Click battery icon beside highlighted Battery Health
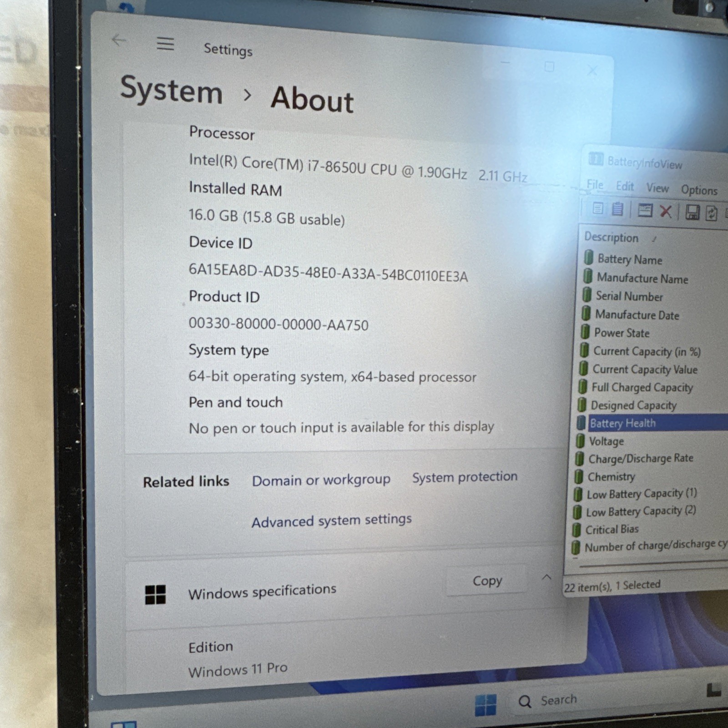The height and width of the screenshot is (728, 728). (x=581, y=422)
